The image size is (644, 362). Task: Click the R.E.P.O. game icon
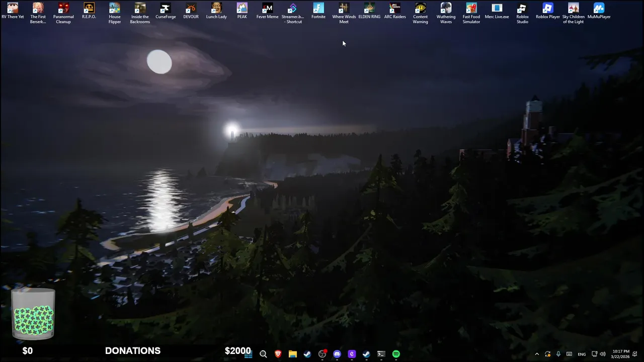pyautogui.click(x=89, y=12)
